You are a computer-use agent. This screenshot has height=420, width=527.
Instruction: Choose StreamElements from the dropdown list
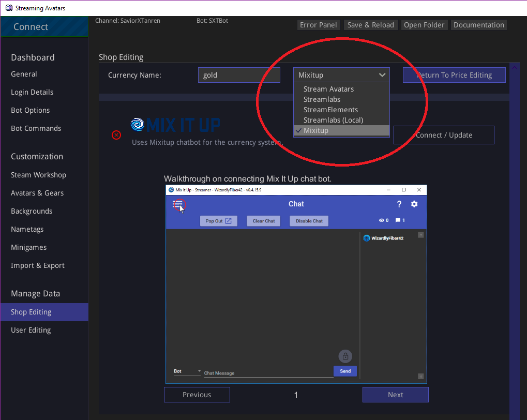(330, 110)
